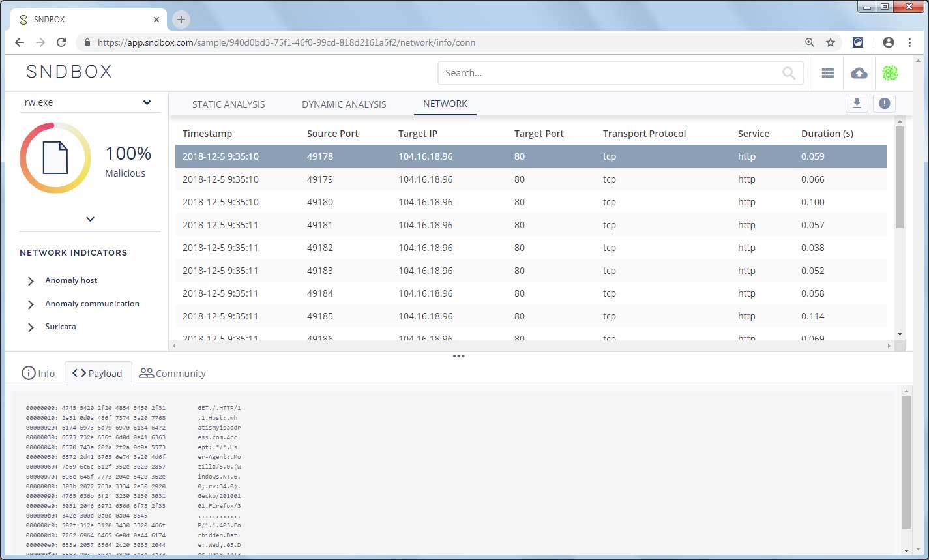
Task: Open the Chrome profile account icon
Action: [x=888, y=42]
